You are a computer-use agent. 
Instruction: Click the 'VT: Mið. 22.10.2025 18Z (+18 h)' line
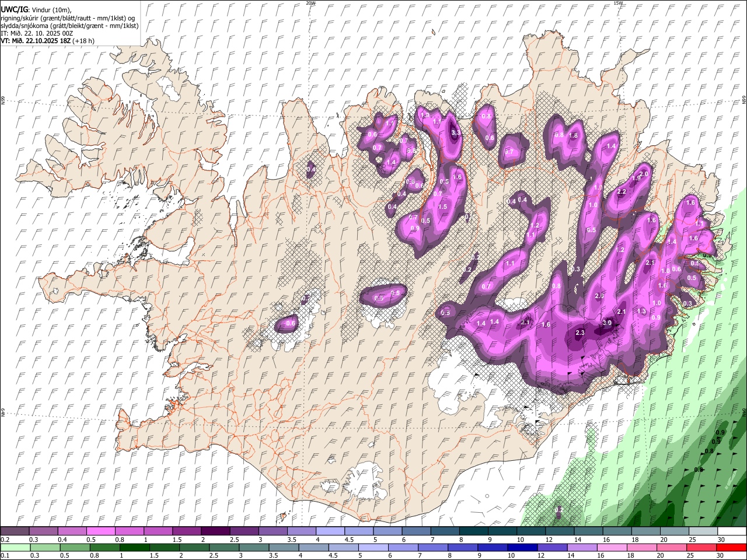(x=47, y=41)
